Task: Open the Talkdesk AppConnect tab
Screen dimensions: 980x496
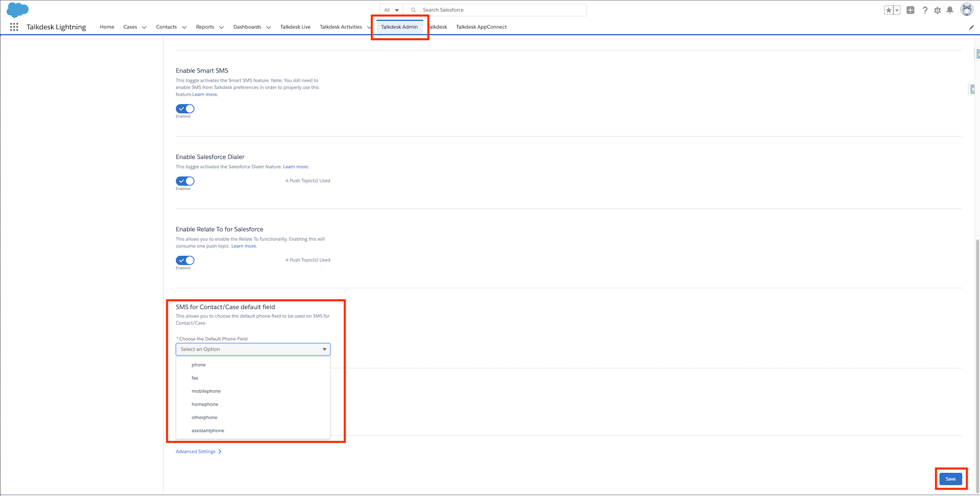Action: click(481, 27)
